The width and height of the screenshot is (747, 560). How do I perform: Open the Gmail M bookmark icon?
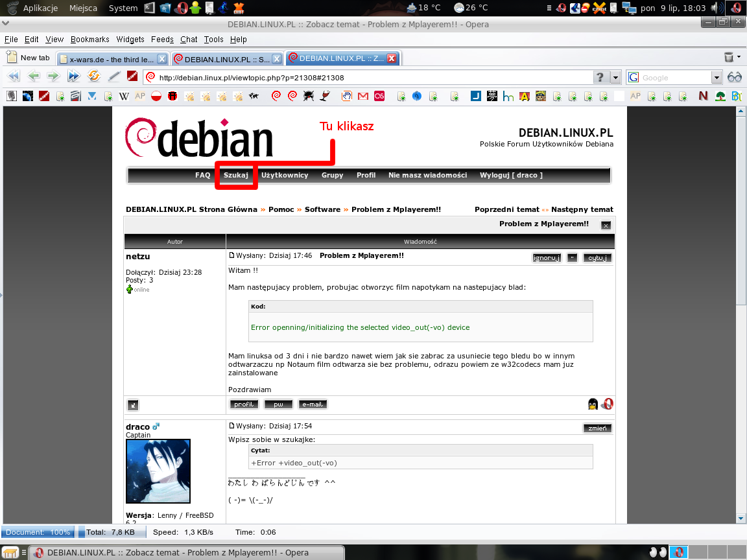[x=363, y=96]
